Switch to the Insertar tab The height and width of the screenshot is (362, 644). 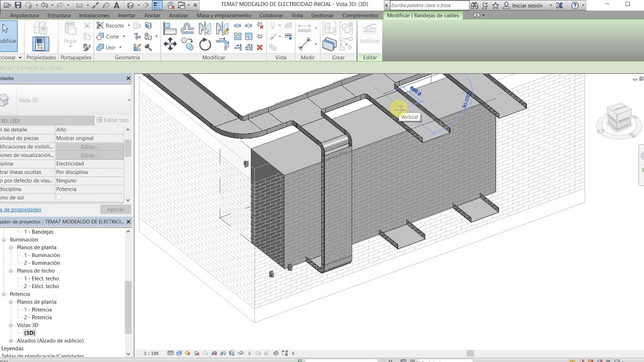coord(127,16)
